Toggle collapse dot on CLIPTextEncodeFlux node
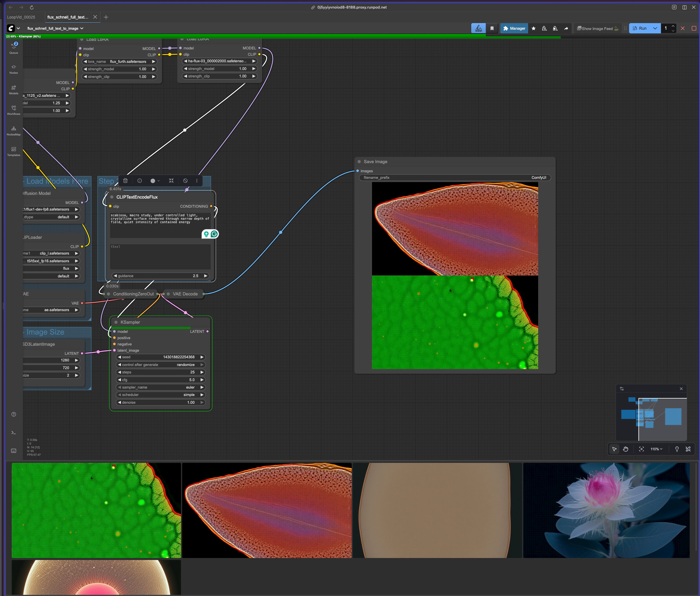This screenshot has height=596, width=700. tap(112, 197)
